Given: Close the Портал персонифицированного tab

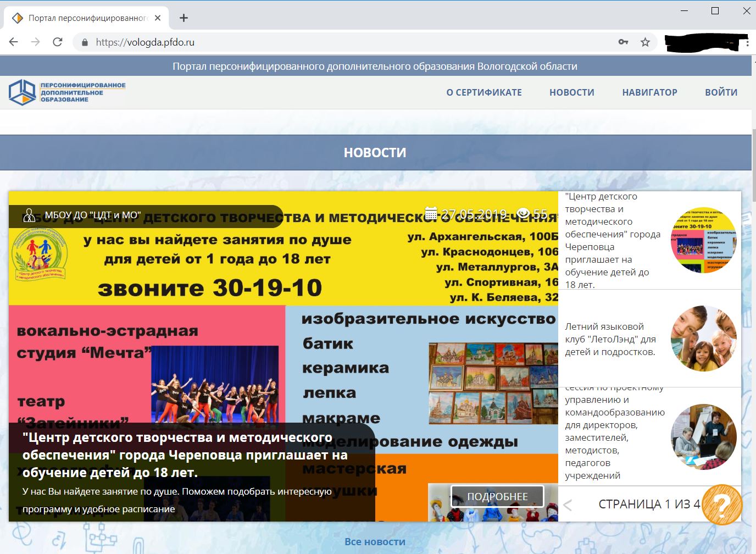Looking at the screenshot, I should pos(158,18).
